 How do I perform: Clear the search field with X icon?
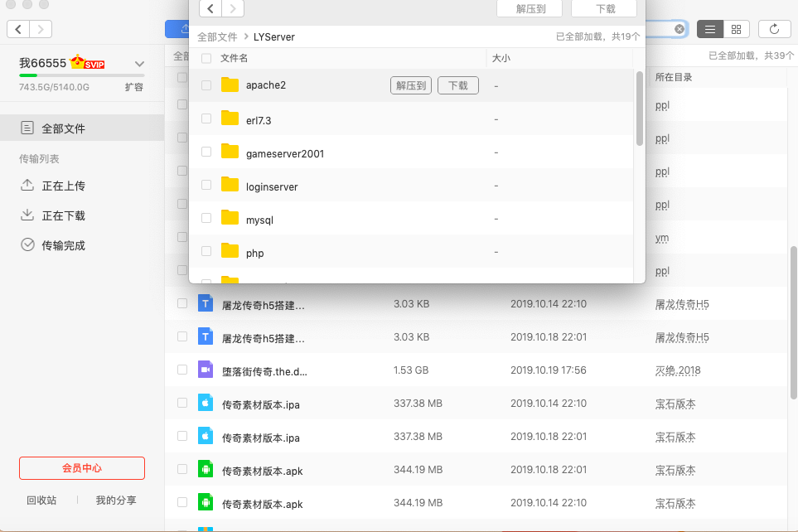click(x=679, y=29)
